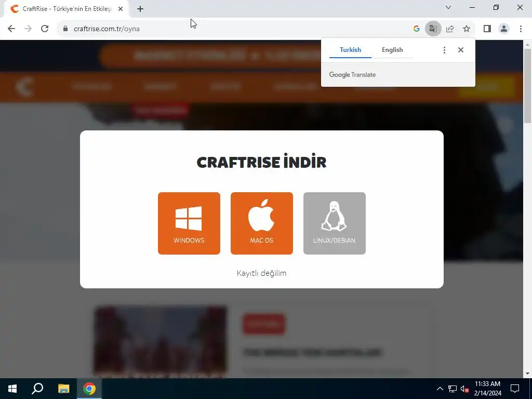Viewport: 532px width, 399px height.
Task: Open the network status tray icon
Action: pyautogui.click(x=453, y=389)
